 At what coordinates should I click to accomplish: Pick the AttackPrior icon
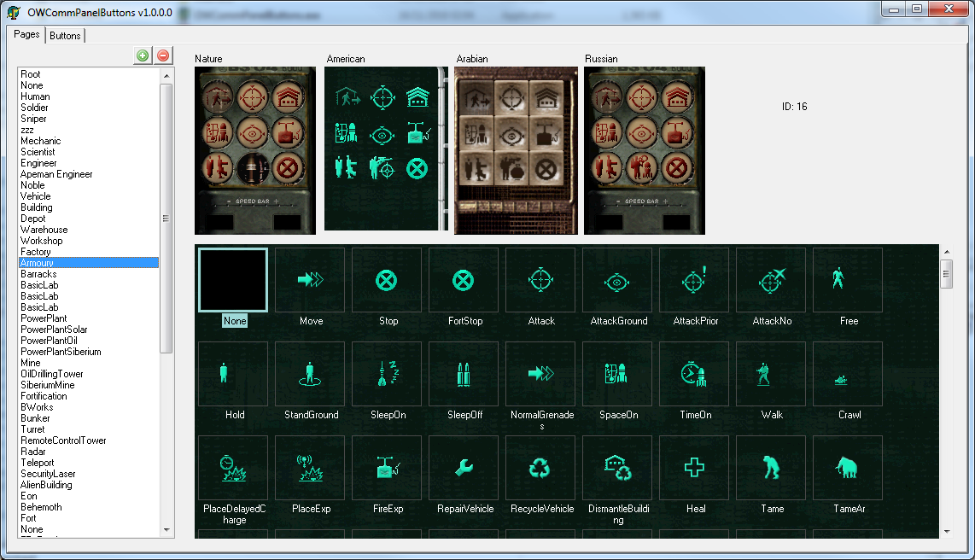coord(695,280)
